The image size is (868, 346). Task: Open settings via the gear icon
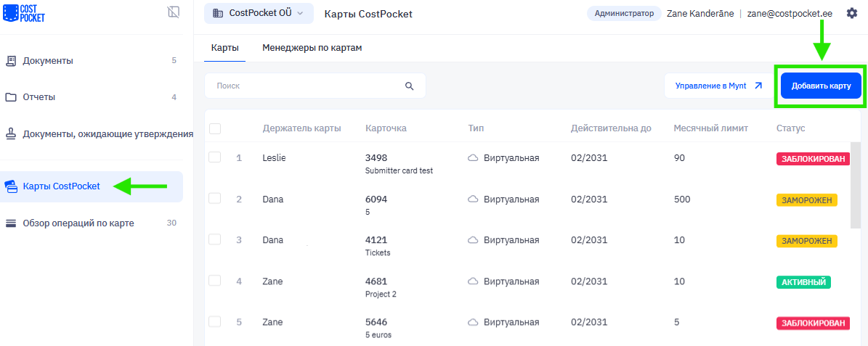851,13
